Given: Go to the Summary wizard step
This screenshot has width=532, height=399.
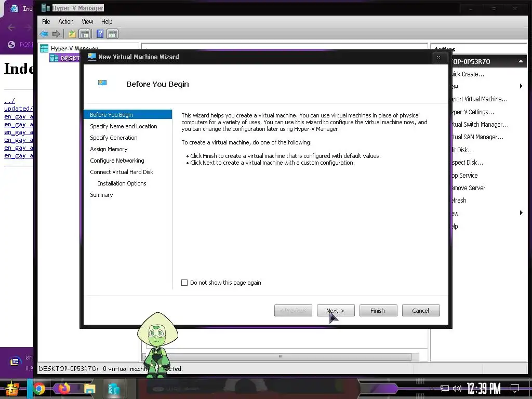Looking at the screenshot, I should tap(101, 195).
